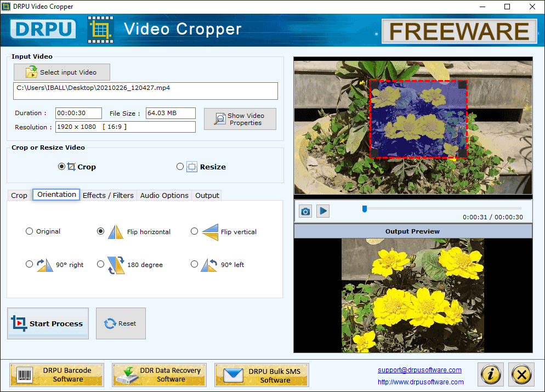Click the Output Preview thumbnail image
The width and height of the screenshot is (545, 392).
click(412, 296)
